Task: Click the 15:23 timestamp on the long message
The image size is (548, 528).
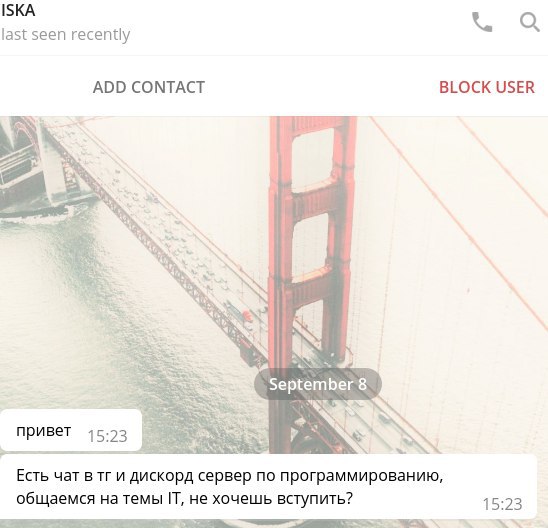Action: click(x=502, y=504)
